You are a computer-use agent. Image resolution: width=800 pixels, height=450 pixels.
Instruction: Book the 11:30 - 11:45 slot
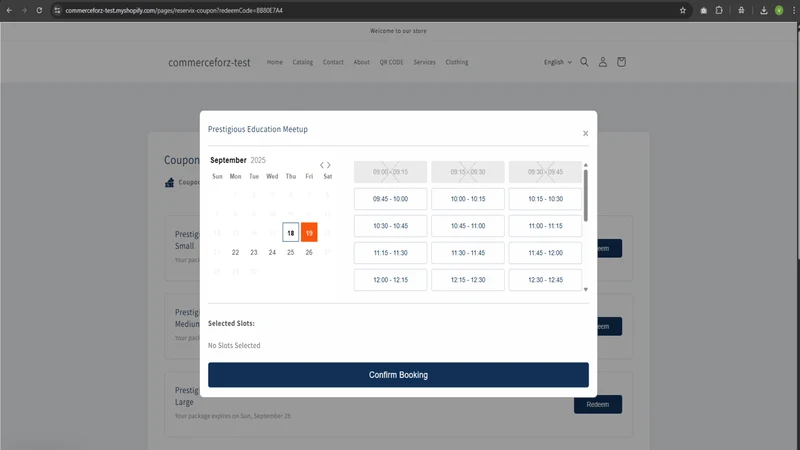468,253
